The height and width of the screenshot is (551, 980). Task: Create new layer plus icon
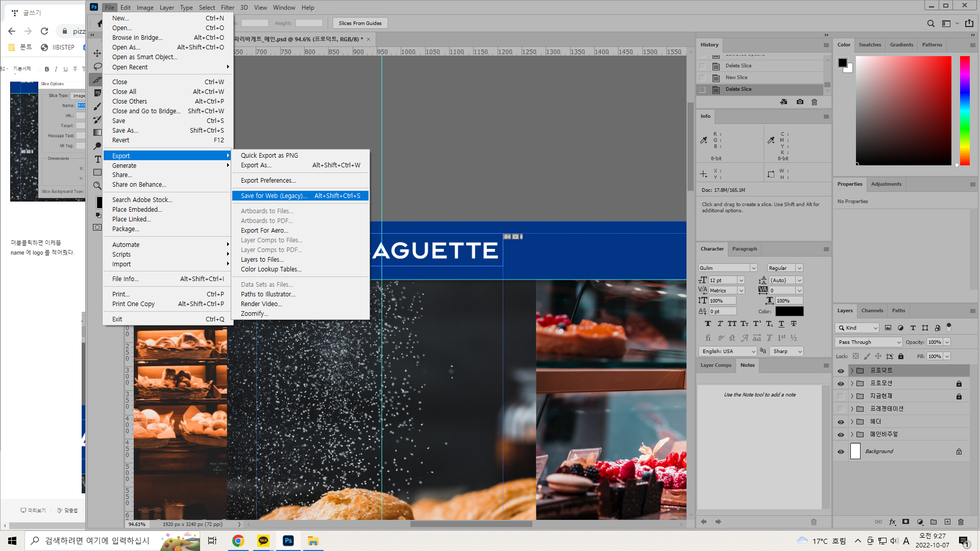point(947,521)
